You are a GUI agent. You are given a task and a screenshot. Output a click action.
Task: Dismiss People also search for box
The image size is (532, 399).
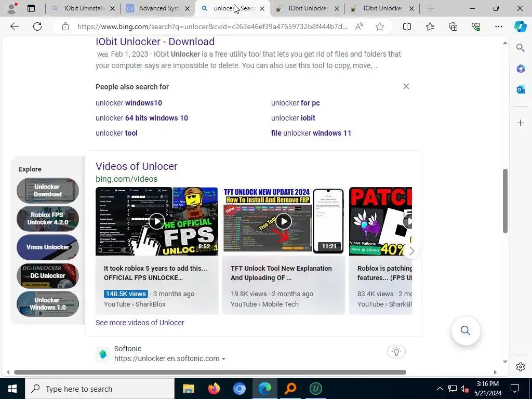[406, 87]
